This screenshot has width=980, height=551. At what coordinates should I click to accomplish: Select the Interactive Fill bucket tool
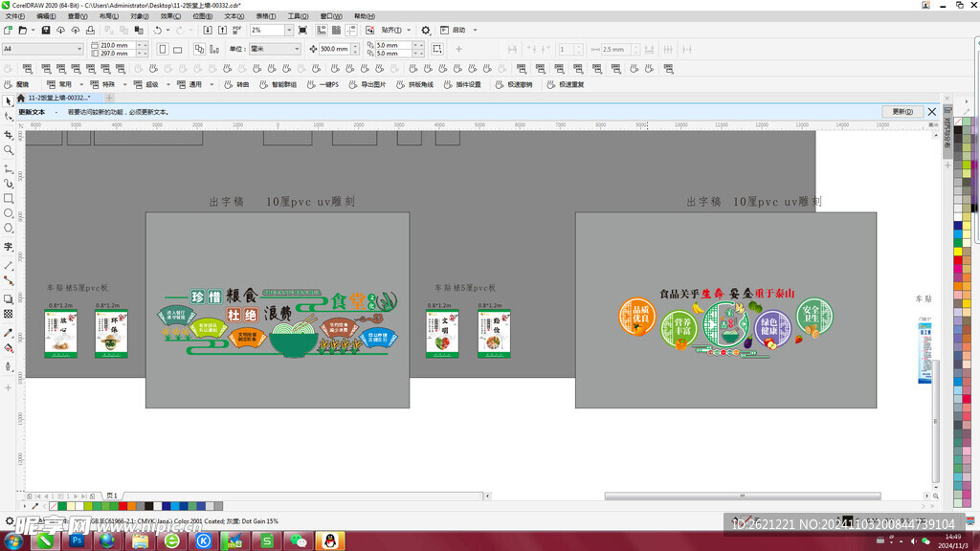pyautogui.click(x=8, y=348)
